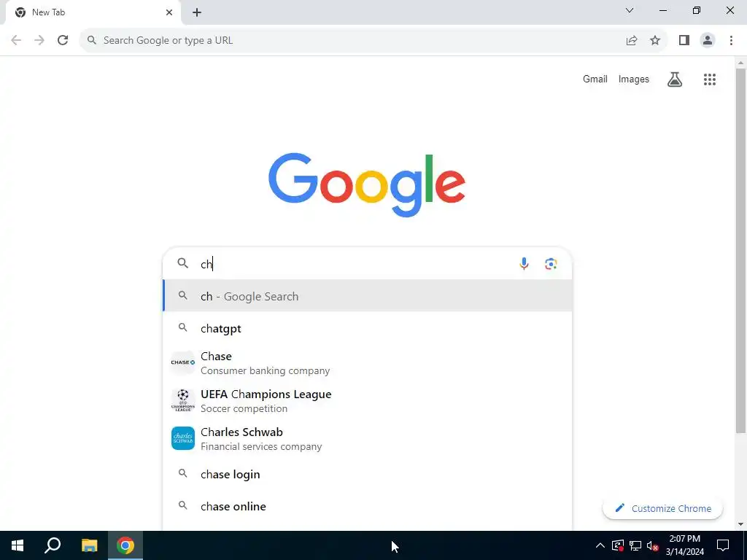Click the Chrome taskbar icon
The height and width of the screenshot is (560, 747).
click(125, 545)
